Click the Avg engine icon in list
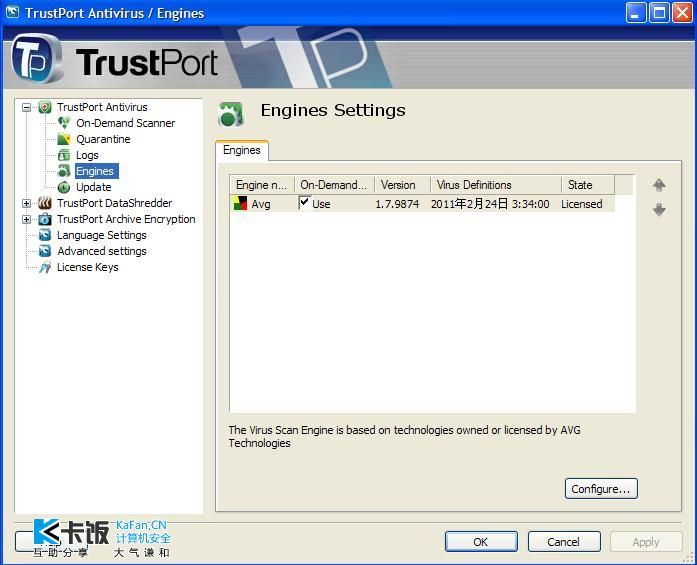The height and width of the screenshot is (565, 697). click(240, 204)
